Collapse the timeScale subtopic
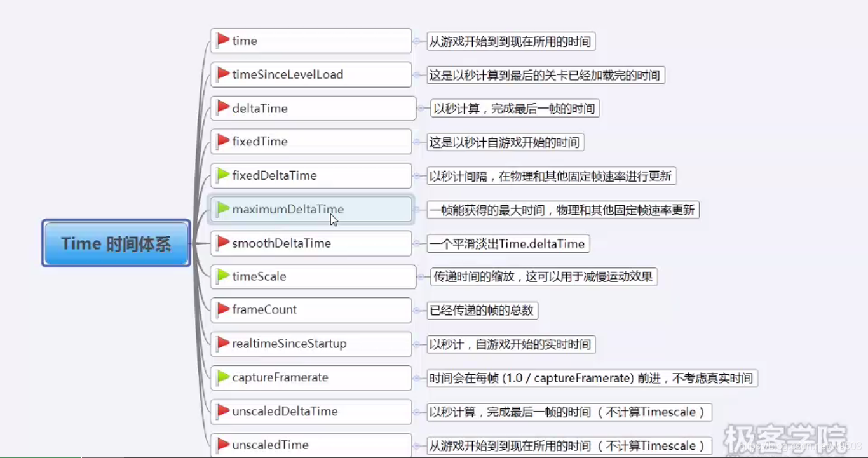The image size is (868, 458). (x=421, y=276)
